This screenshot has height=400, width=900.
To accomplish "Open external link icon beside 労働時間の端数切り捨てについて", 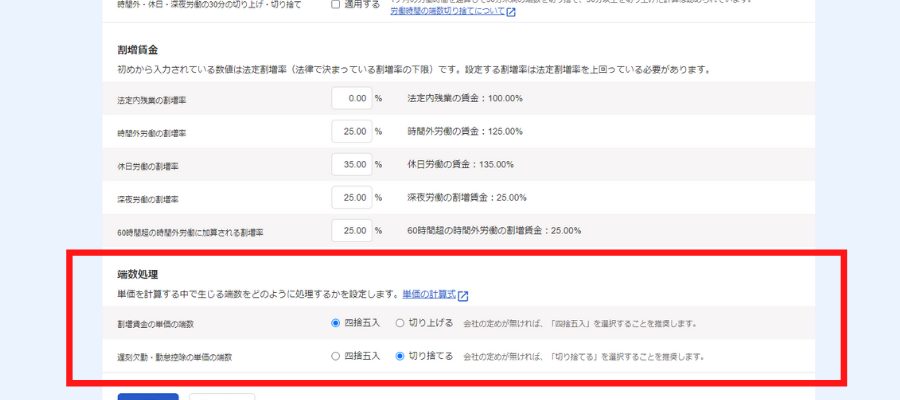I will pos(511,13).
